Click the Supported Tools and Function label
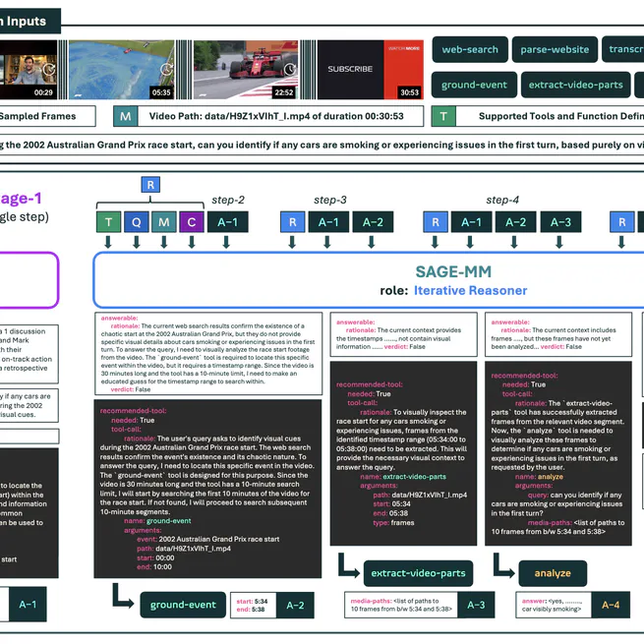The width and height of the screenshot is (644, 644). pyautogui.click(x=561, y=116)
